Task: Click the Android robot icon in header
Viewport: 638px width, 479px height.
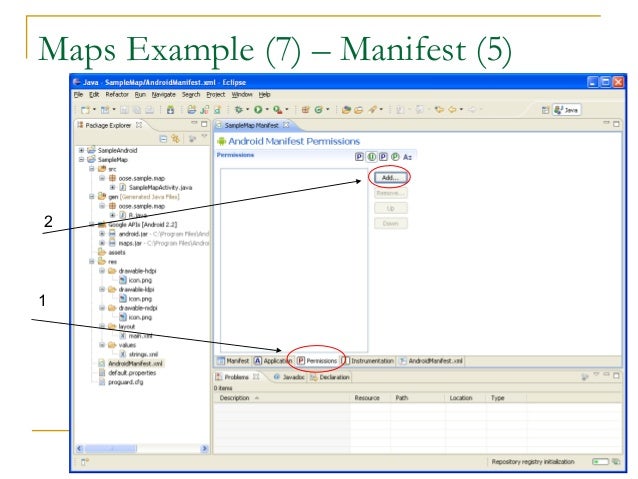Action: tap(221, 141)
